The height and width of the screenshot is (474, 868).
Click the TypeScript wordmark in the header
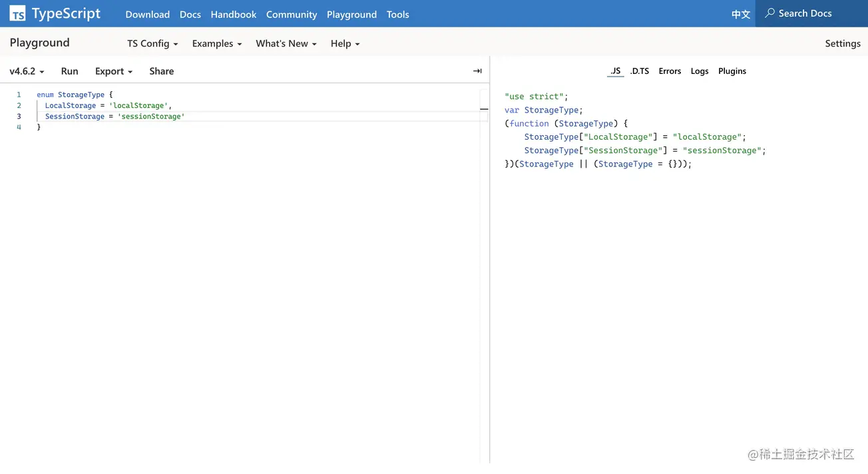pyautogui.click(x=66, y=13)
